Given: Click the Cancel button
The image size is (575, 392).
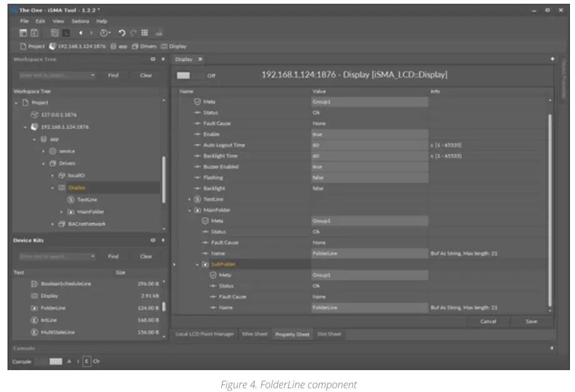Looking at the screenshot, I should pyautogui.click(x=488, y=321).
